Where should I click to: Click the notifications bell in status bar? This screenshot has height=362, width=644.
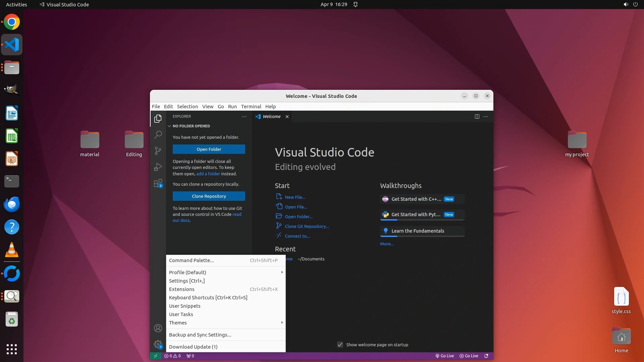point(486,356)
